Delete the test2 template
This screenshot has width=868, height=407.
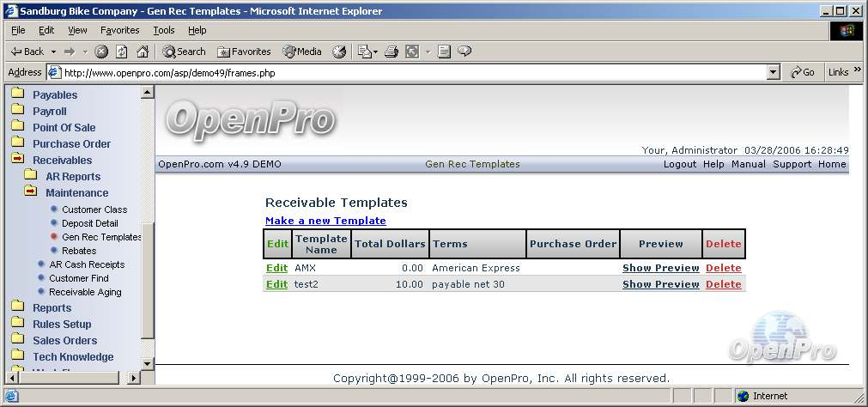tap(723, 284)
